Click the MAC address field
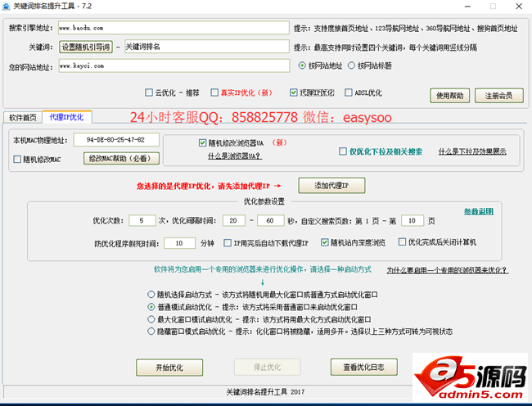Viewport: 532px width, 406px height. pyautogui.click(x=116, y=140)
